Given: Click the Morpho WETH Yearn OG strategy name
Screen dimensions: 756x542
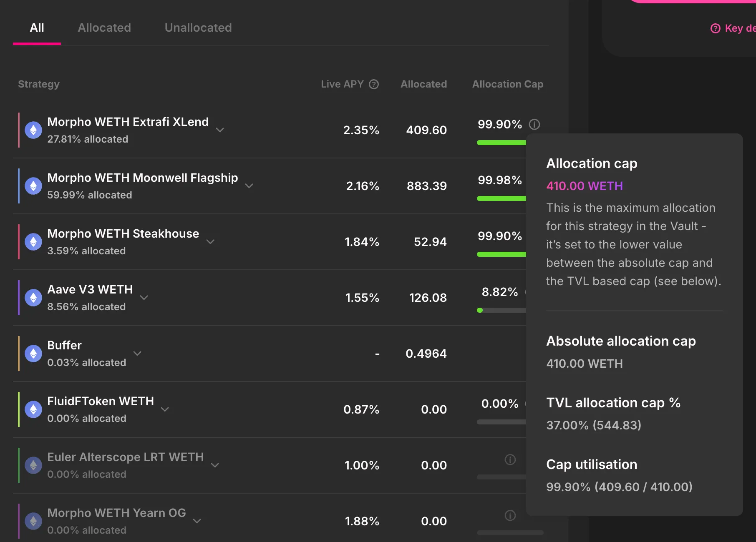Looking at the screenshot, I should 116,513.
